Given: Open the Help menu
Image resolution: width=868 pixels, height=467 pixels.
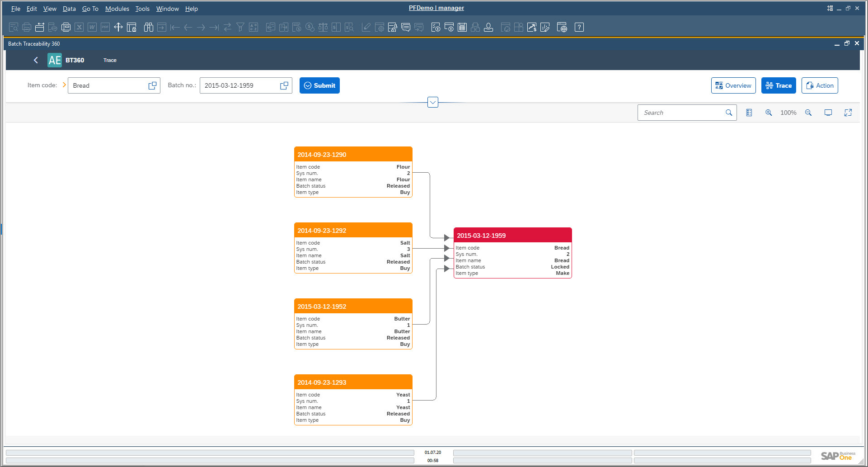Looking at the screenshot, I should tap(192, 9).
